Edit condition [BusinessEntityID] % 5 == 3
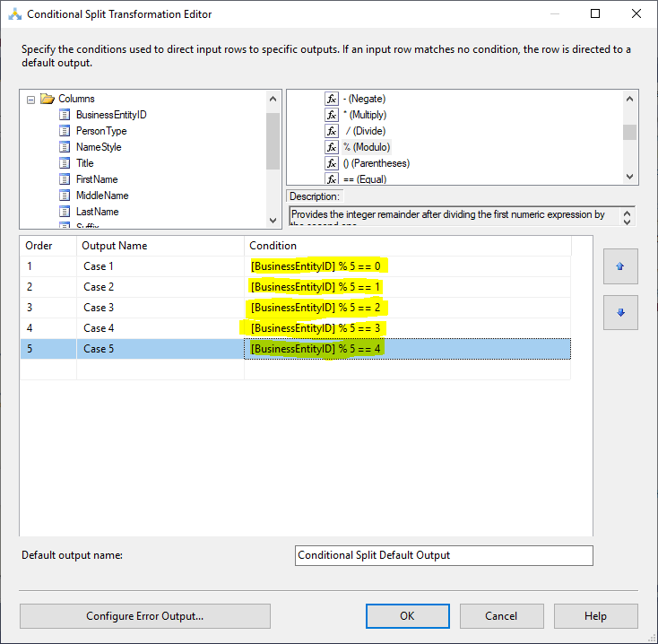The image size is (658, 644). [408, 328]
